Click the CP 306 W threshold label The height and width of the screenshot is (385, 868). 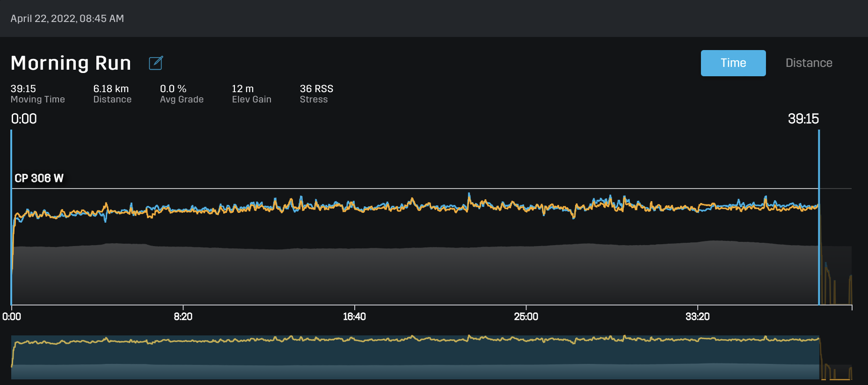tap(39, 178)
